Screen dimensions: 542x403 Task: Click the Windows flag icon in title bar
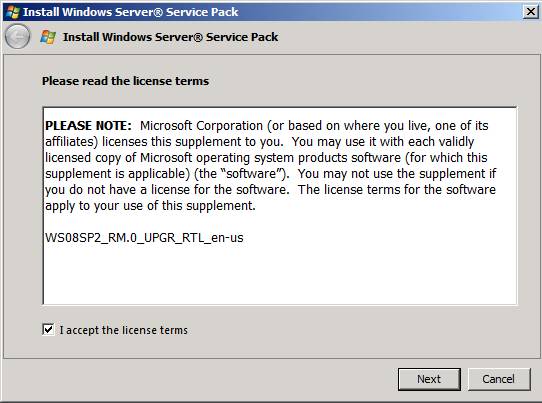pos(12,12)
